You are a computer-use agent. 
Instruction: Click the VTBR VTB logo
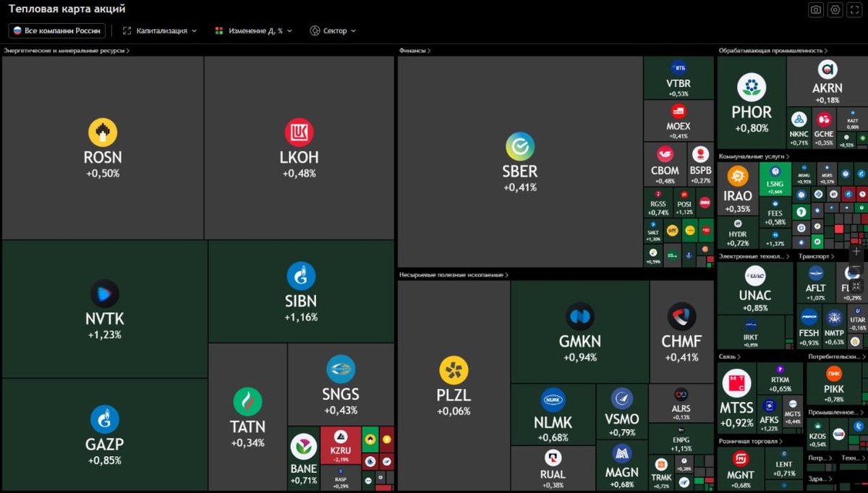pos(678,68)
